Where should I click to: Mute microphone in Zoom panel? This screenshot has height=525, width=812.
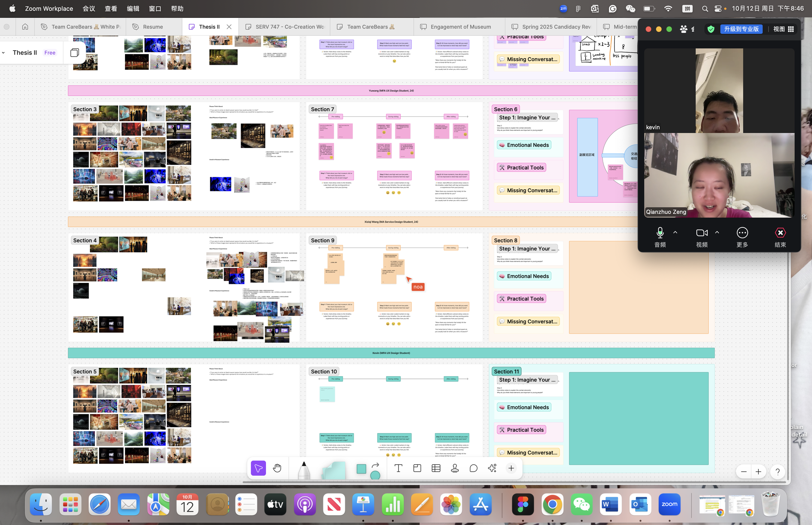(660, 233)
